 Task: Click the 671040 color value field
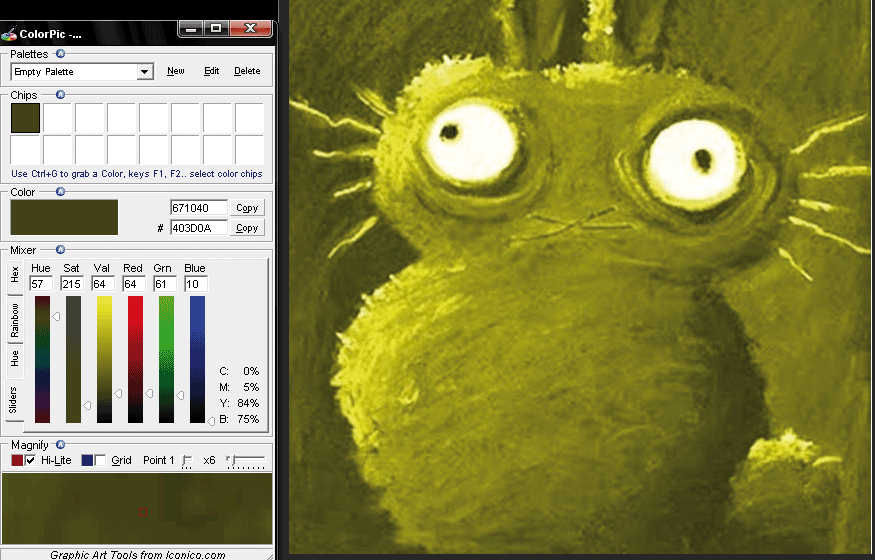click(x=199, y=208)
